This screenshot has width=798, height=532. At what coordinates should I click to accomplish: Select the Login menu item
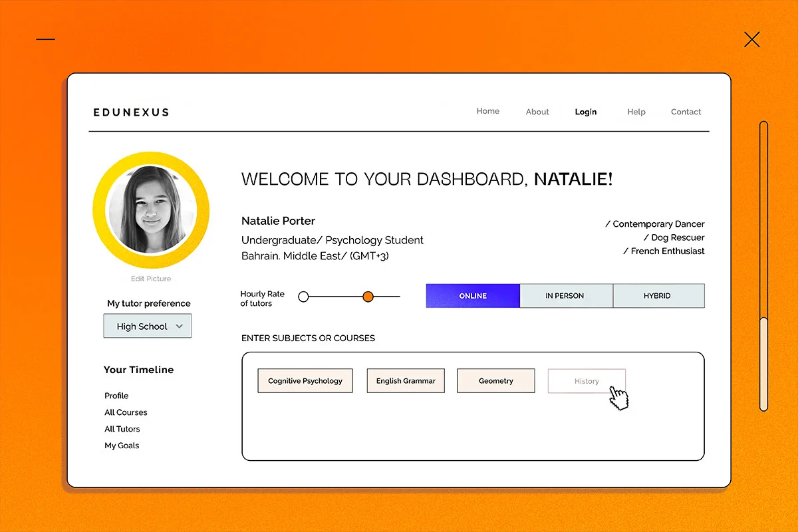click(586, 112)
